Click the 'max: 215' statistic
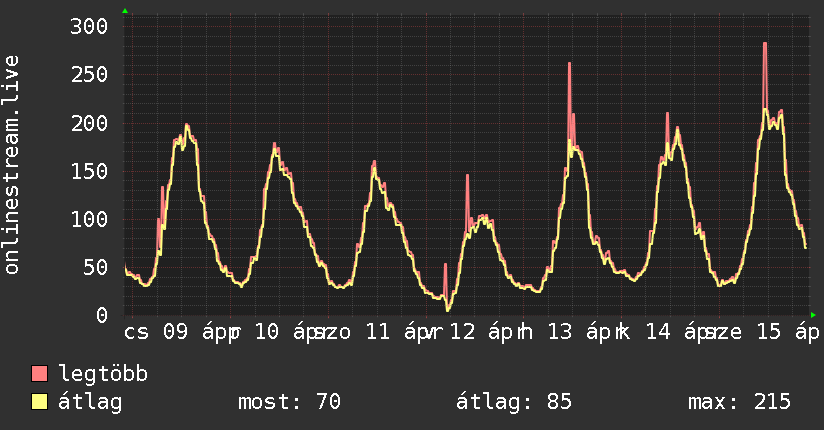Image resolution: width=824 pixels, height=430 pixels. coord(739,402)
